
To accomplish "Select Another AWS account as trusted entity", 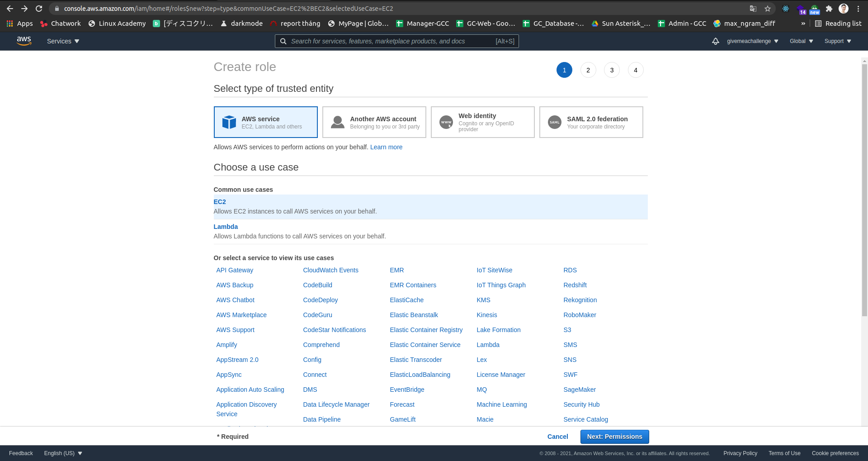I will click(x=374, y=122).
